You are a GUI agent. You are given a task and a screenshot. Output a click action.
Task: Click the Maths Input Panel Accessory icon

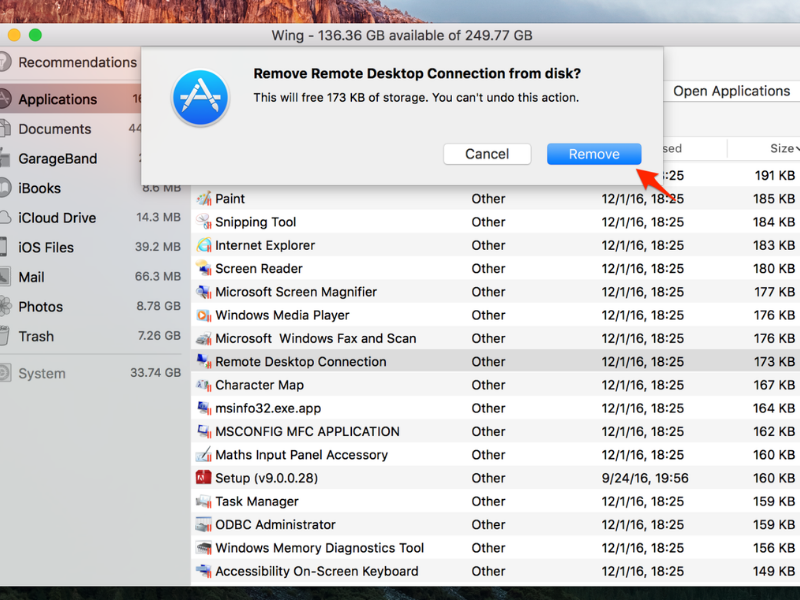click(x=204, y=455)
